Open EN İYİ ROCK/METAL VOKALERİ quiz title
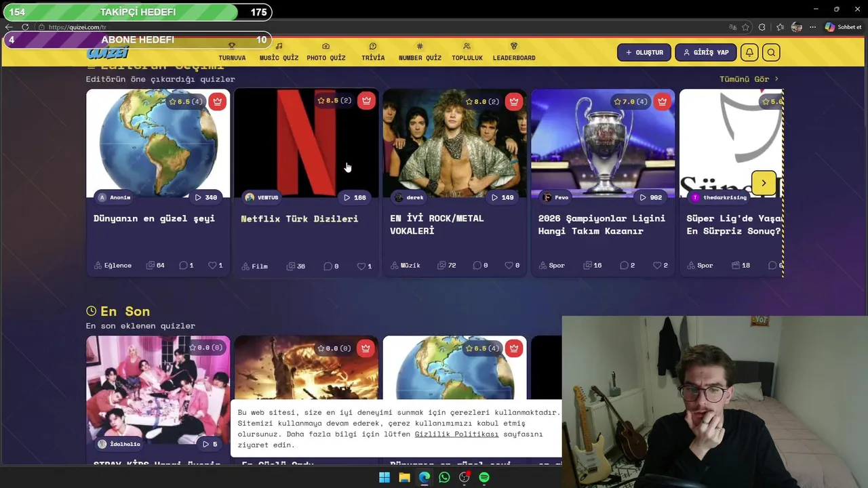The height and width of the screenshot is (488, 868). pyautogui.click(x=437, y=224)
